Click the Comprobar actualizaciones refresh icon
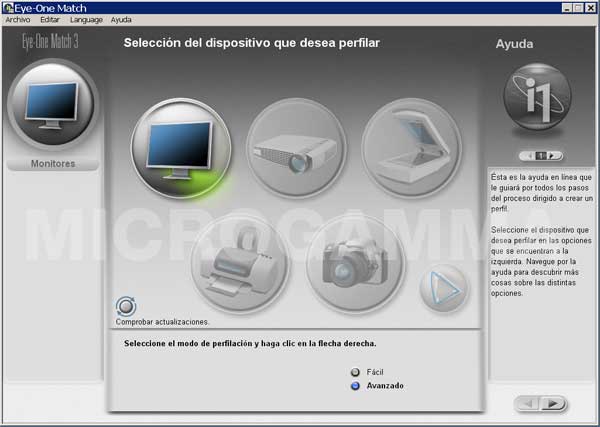Viewport: 600px width, 427px height. [x=126, y=306]
